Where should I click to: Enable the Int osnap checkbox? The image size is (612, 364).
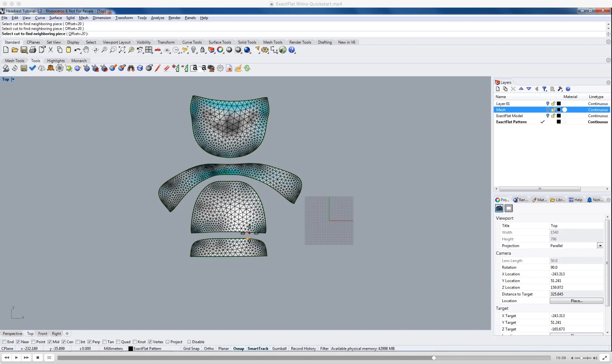(78, 342)
